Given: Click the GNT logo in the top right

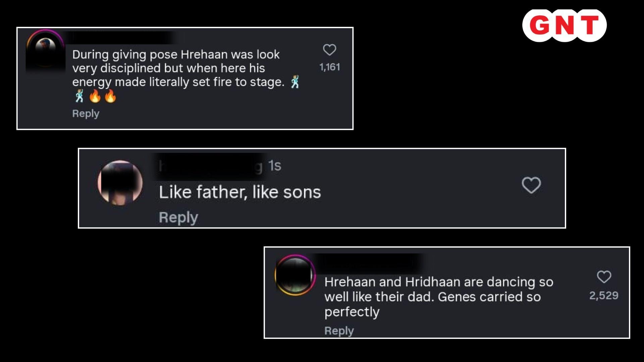Looking at the screenshot, I should (x=565, y=26).
